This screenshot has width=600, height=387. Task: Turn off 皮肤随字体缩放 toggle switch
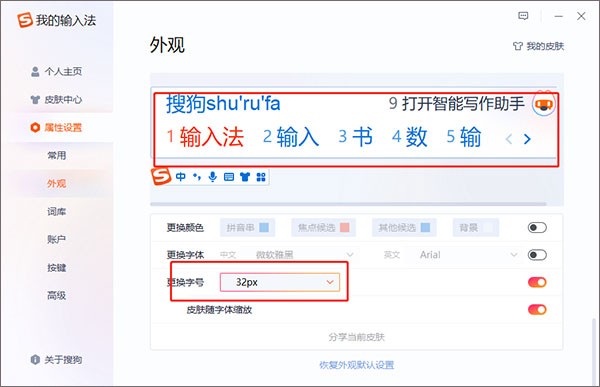[x=537, y=310]
